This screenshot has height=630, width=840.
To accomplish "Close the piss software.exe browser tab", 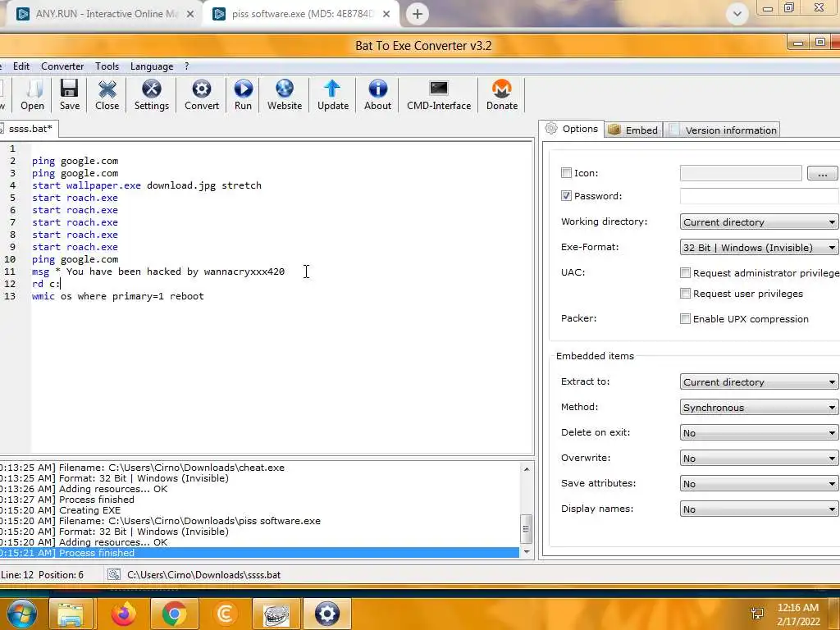I will [x=386, y=15].
